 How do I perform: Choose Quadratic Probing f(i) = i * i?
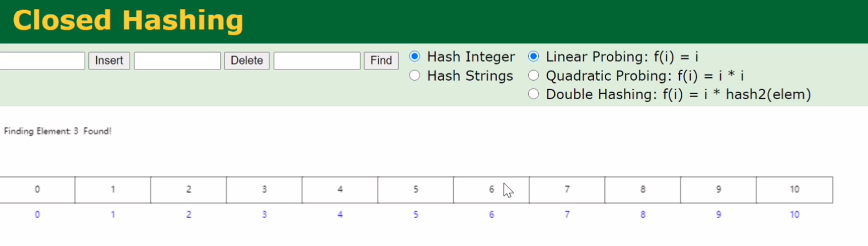(533, 76)
